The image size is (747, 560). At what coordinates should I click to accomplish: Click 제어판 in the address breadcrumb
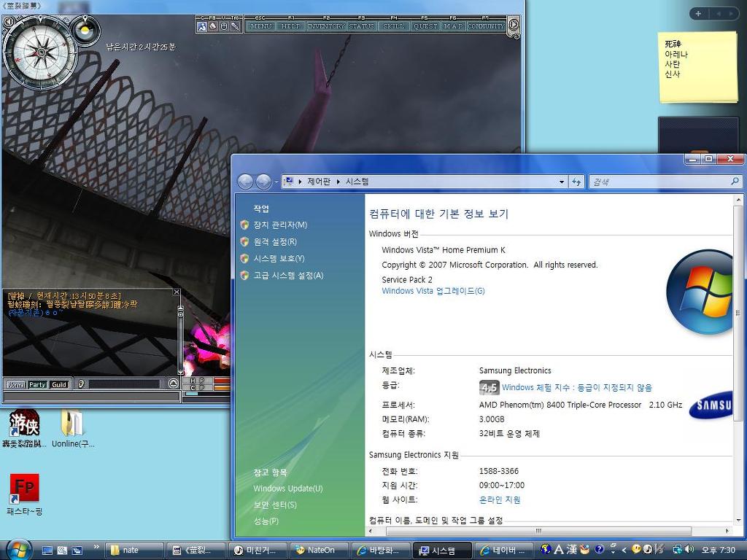319,182
